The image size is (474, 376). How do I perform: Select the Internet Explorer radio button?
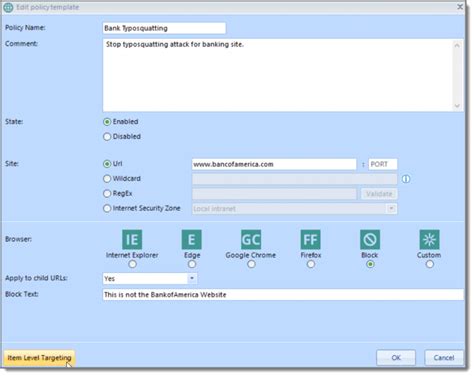click(132, 264)
